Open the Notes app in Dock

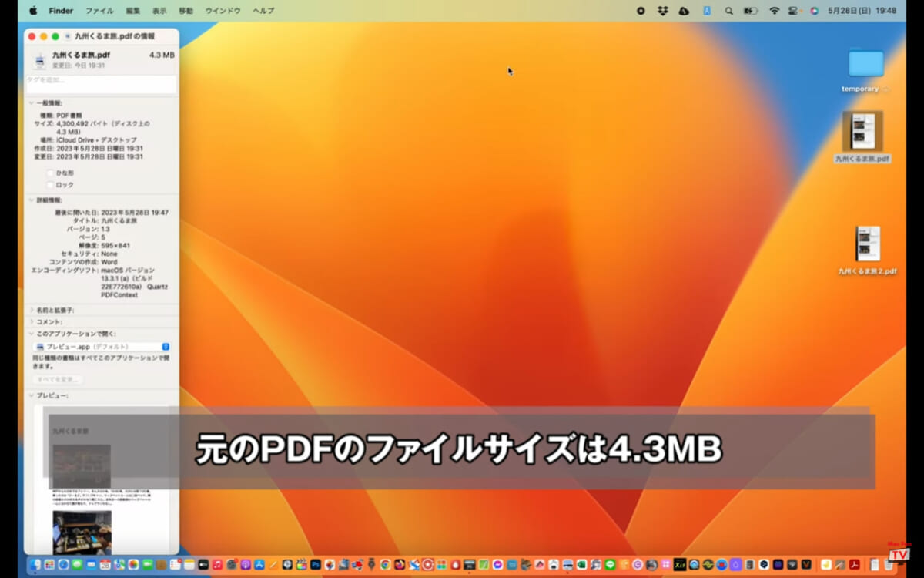click(x=189, y=565)
